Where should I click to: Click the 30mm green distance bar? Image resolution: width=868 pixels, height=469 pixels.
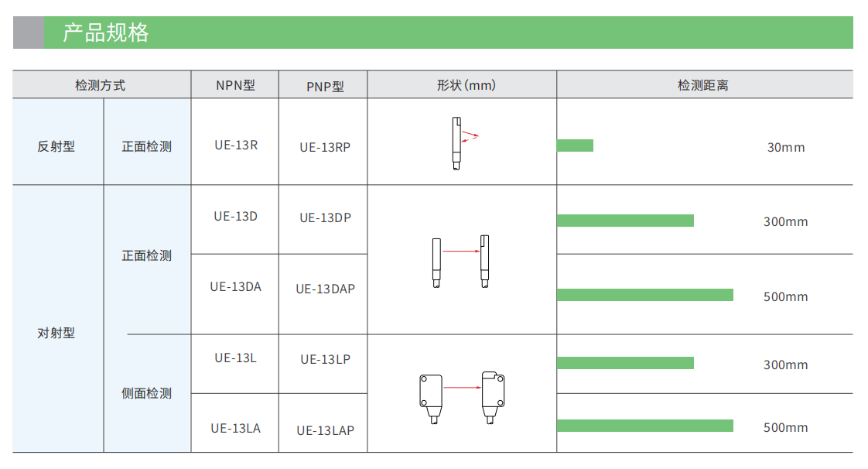pos(575,145)
